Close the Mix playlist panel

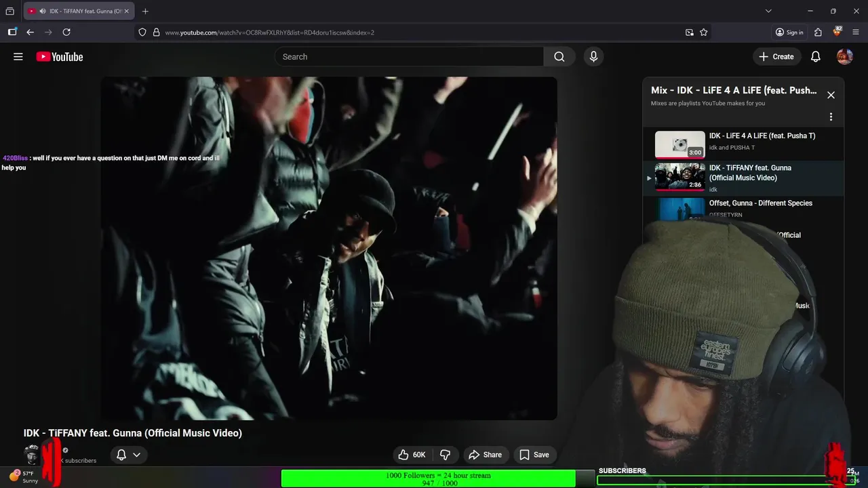point(831,95)
